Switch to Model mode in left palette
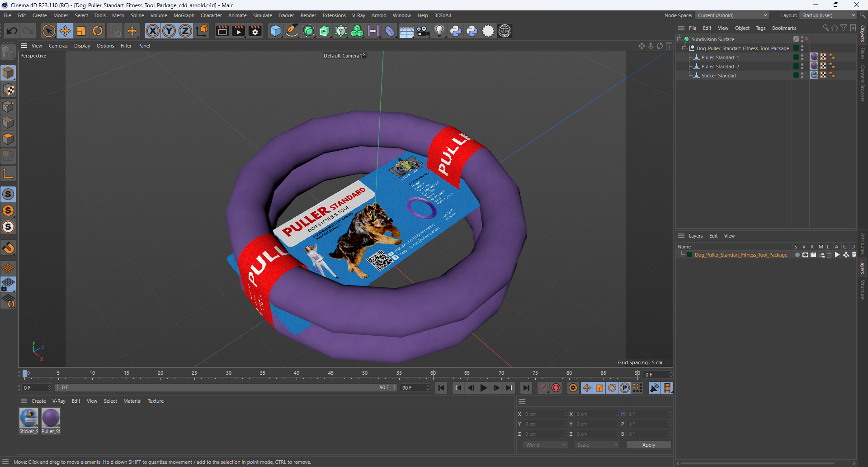 pyautogui.click(x=8, y=73)
